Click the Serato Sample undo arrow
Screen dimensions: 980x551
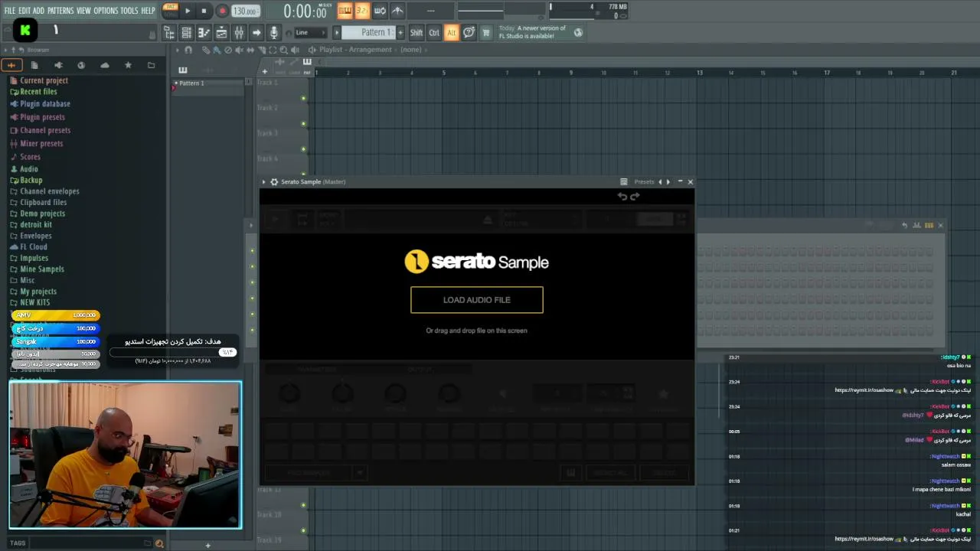point(622,197)
